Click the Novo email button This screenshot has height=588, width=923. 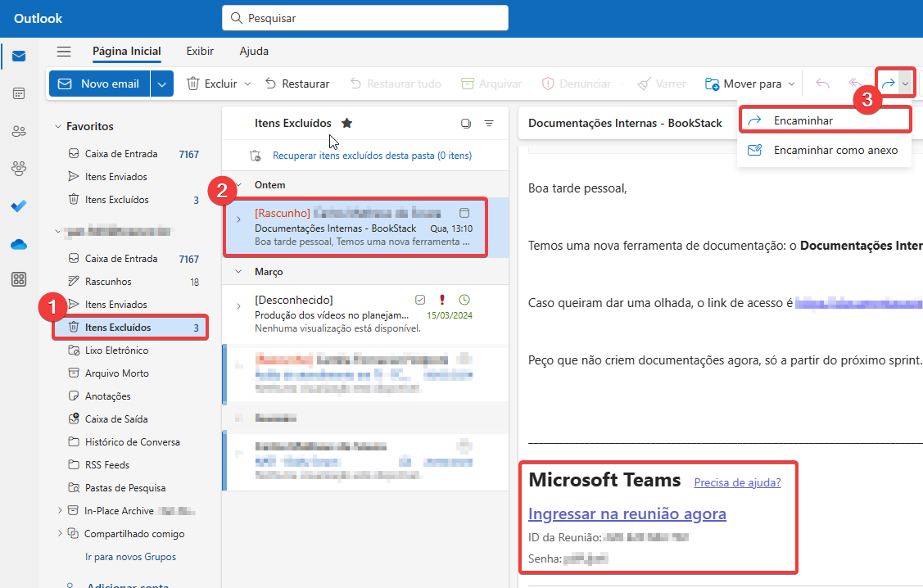(99, 84)
